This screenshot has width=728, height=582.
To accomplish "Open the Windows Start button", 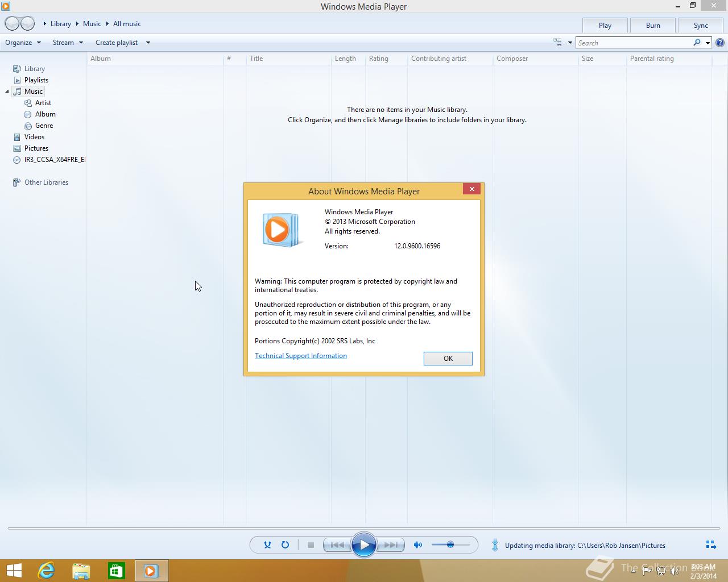I will pyautogui.click(x=14, y=571).
